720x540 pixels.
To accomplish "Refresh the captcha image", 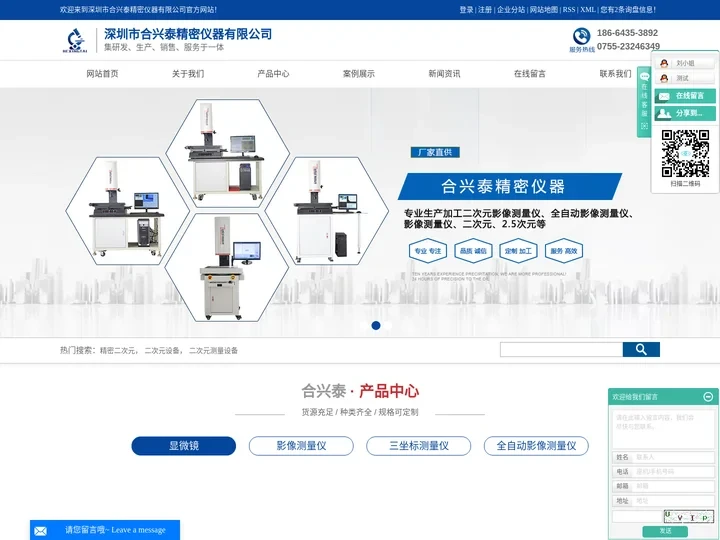I will pos(689,517).
